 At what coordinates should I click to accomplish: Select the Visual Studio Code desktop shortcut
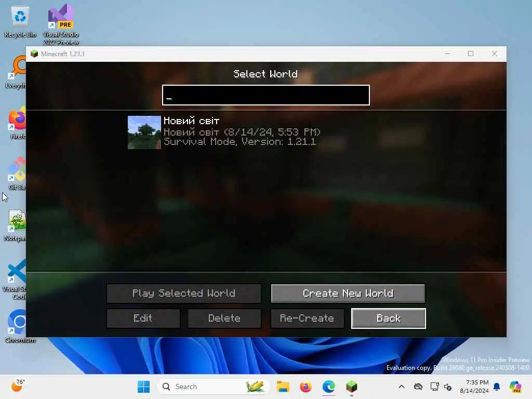[x=15, y=279]
